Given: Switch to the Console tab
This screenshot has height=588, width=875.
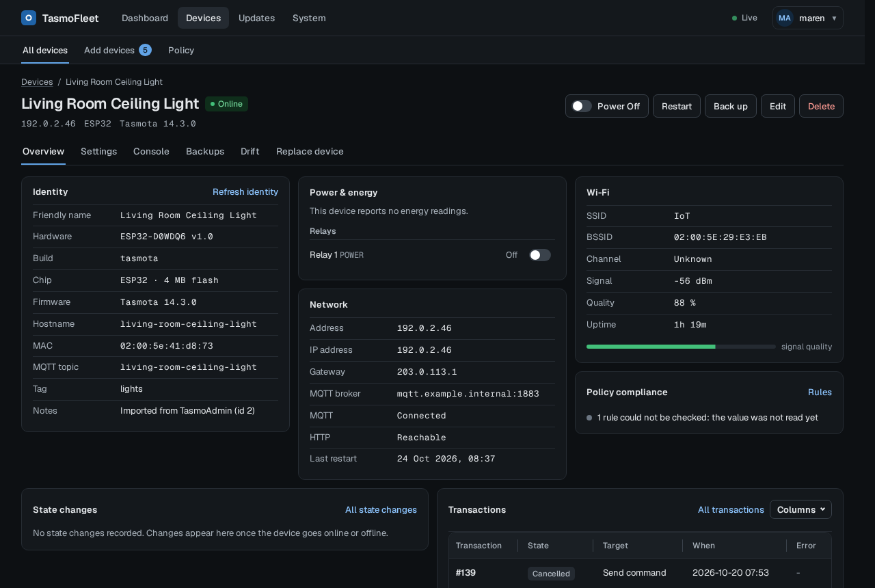Looking at the screenshot, I should (151, 151).
